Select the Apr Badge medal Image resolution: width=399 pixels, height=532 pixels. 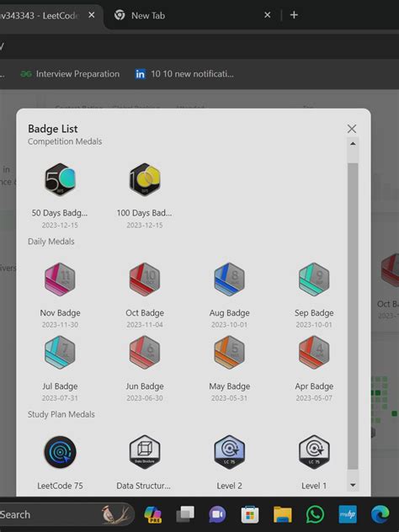click(x=314, y=353)
